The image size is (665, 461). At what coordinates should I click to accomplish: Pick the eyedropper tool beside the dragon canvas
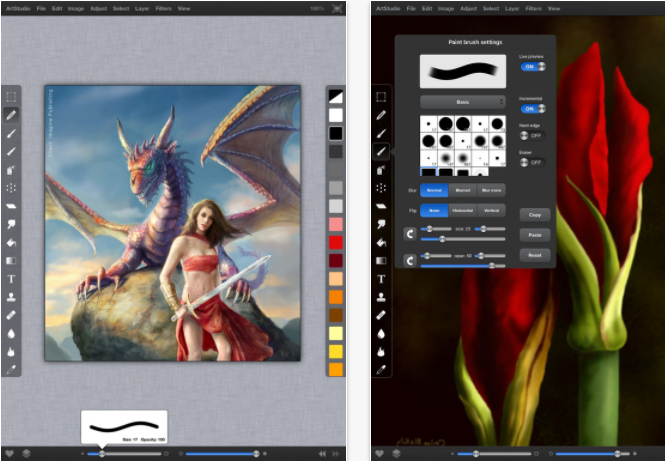click(x=11, y=370)
